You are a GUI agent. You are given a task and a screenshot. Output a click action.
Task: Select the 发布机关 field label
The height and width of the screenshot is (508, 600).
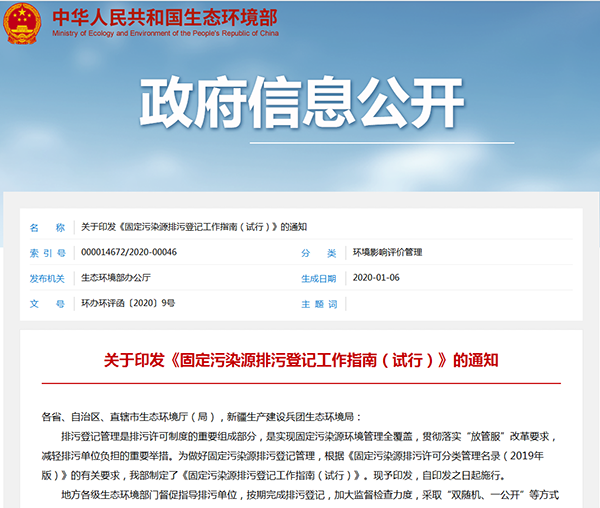[x=47, y=278]
